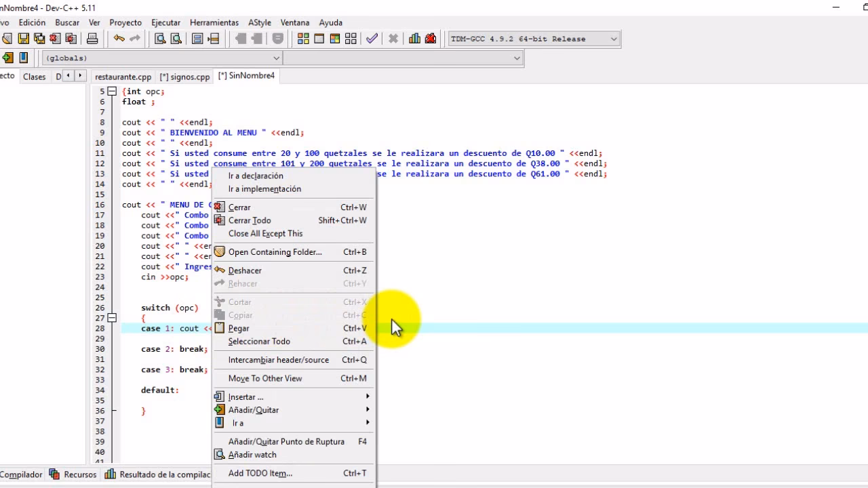
Task: Click the Compile icon in toolbar
Action: click(303, 39)
